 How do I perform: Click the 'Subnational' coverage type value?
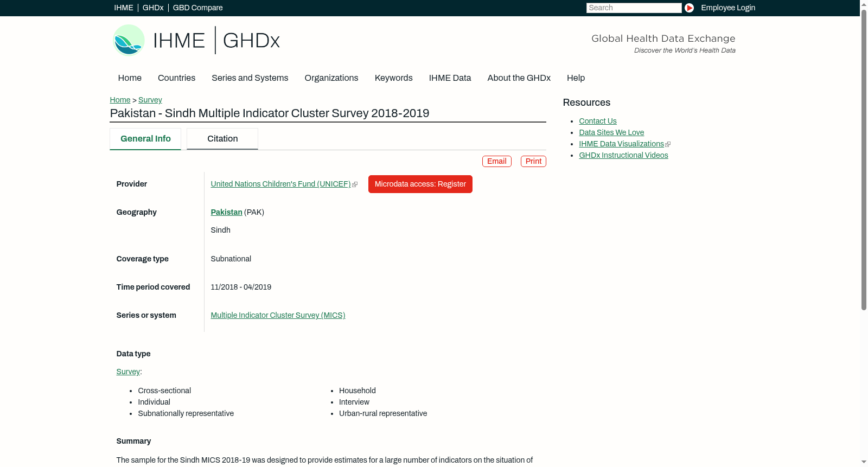point(231,259)
